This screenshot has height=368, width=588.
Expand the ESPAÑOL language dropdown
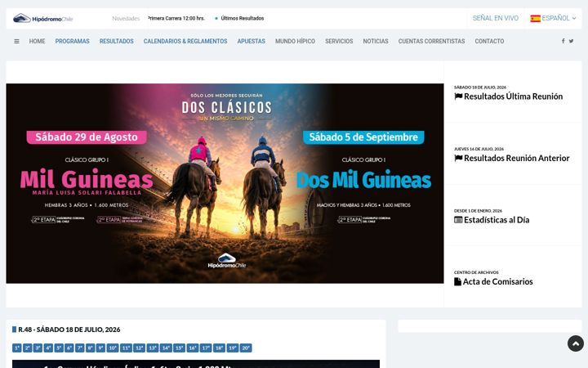[559, 18]
